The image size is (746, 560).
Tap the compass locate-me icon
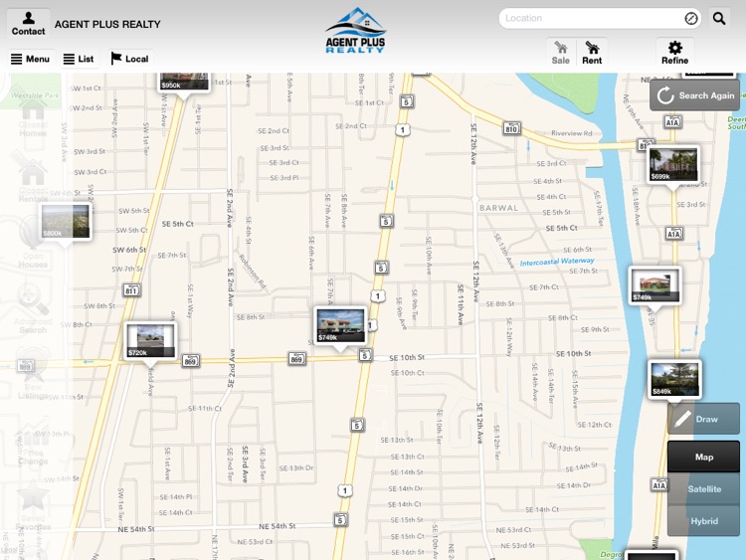[x=691, y=18]
